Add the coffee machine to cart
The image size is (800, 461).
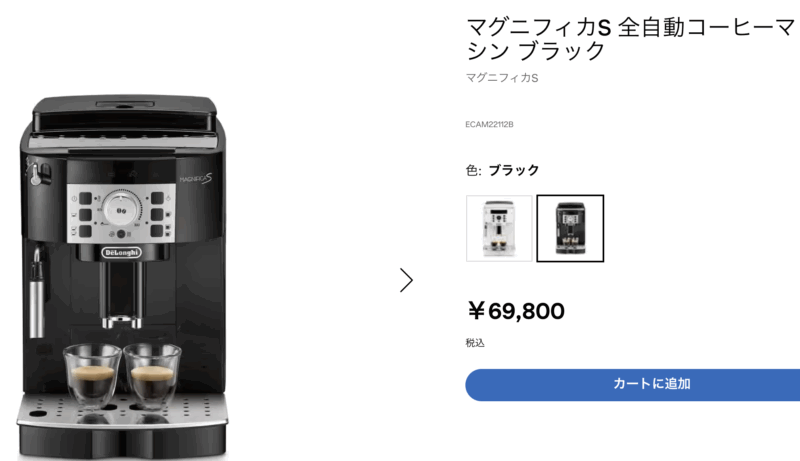pyautogui.click(x=633, y=385)
